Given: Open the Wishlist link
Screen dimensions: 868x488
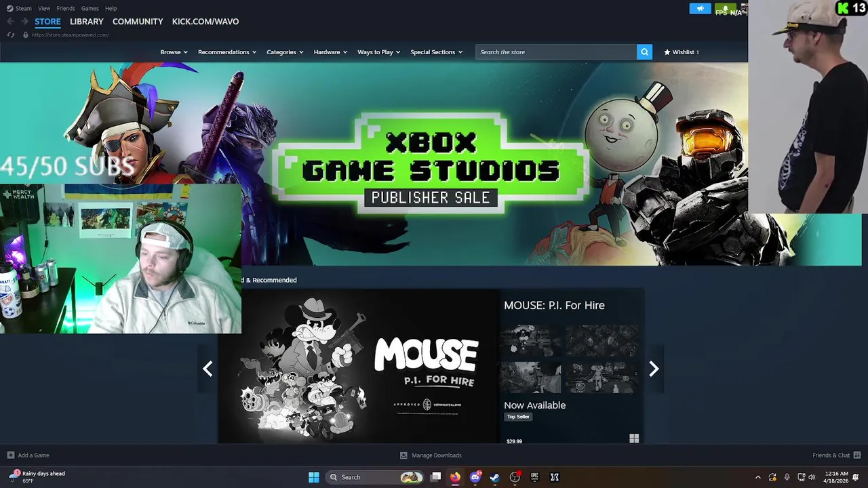Looking at the screenshot, I should [x=682, y=52].
